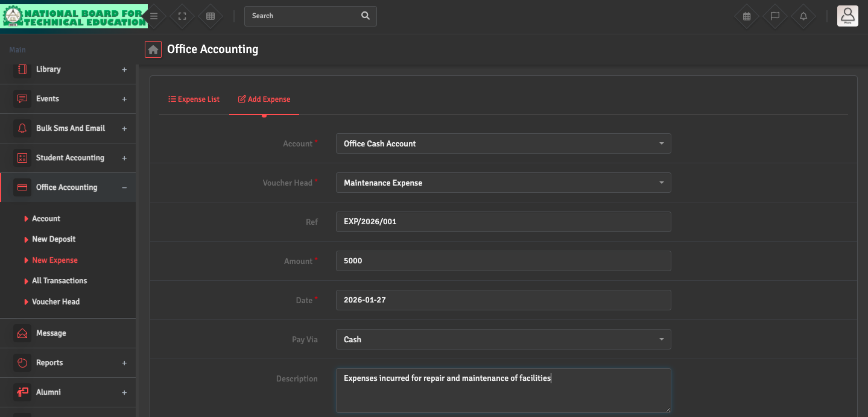Image resolution: width=868 pixels, height=417 pixels.
Task: Switch to the Expense List tab
Action: 194,99
